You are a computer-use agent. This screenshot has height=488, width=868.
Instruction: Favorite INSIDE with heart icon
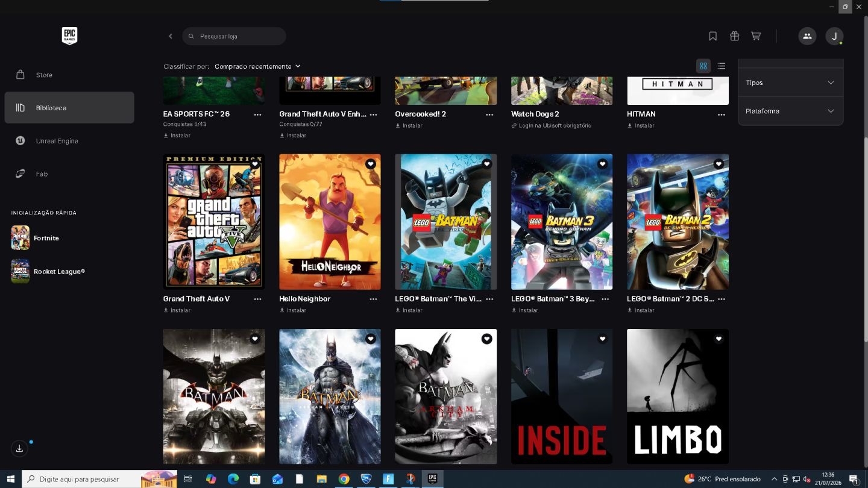603,339
